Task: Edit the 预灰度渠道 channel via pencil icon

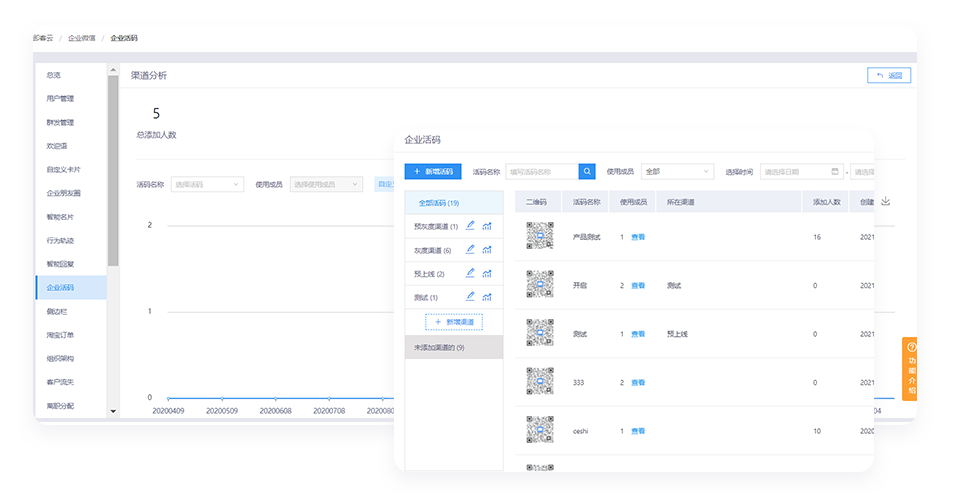Action: [x=470, y=226]
